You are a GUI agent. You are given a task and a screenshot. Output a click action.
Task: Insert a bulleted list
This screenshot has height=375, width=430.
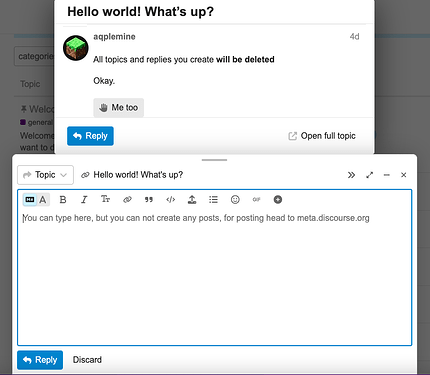click(x=213, y=200)
